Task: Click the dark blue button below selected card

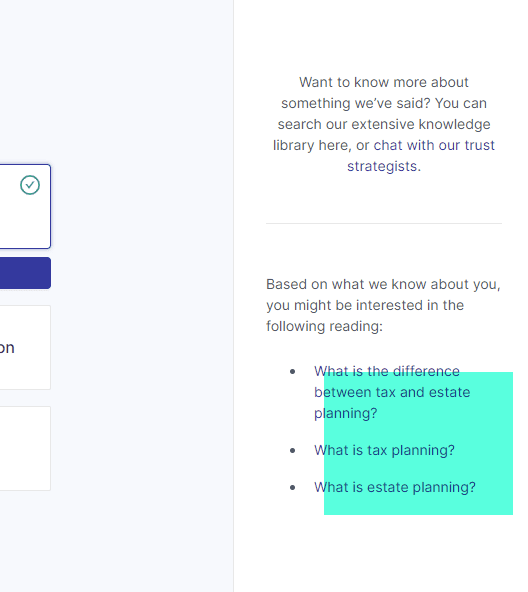Action: [25, 273]
